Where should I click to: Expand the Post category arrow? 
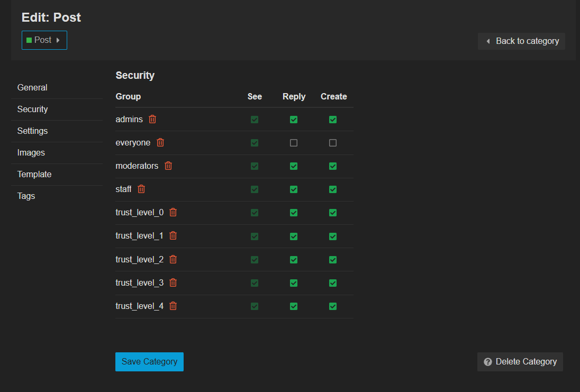[58, 40]
